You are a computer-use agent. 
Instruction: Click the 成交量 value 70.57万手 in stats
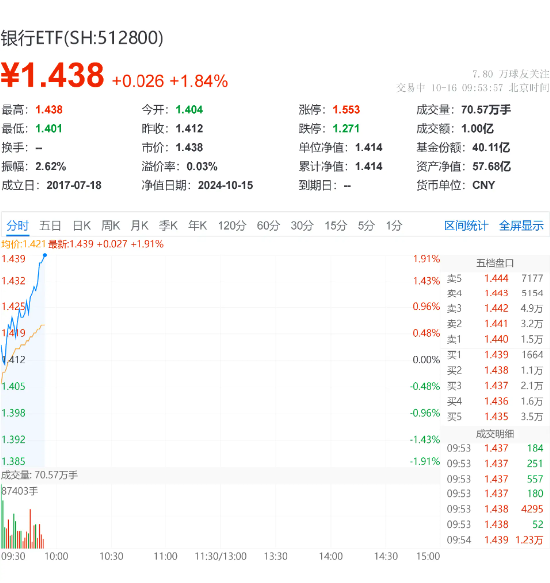pyautogui.click(x=486, y=110)
